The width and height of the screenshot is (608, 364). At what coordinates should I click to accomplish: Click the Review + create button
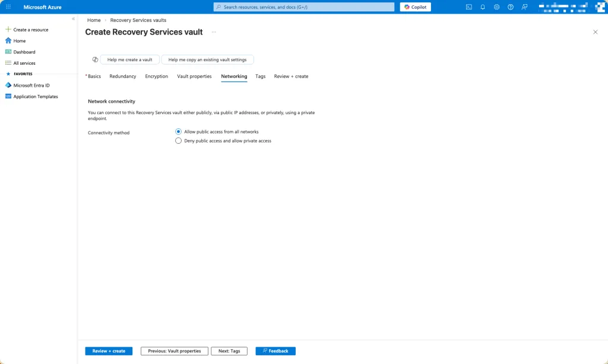pos(109,351)
